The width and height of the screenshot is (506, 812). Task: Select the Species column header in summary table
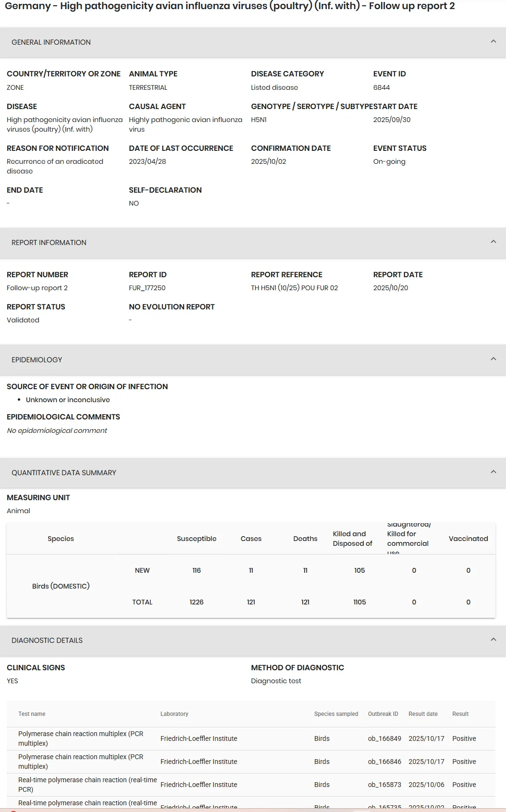point(61,539)
